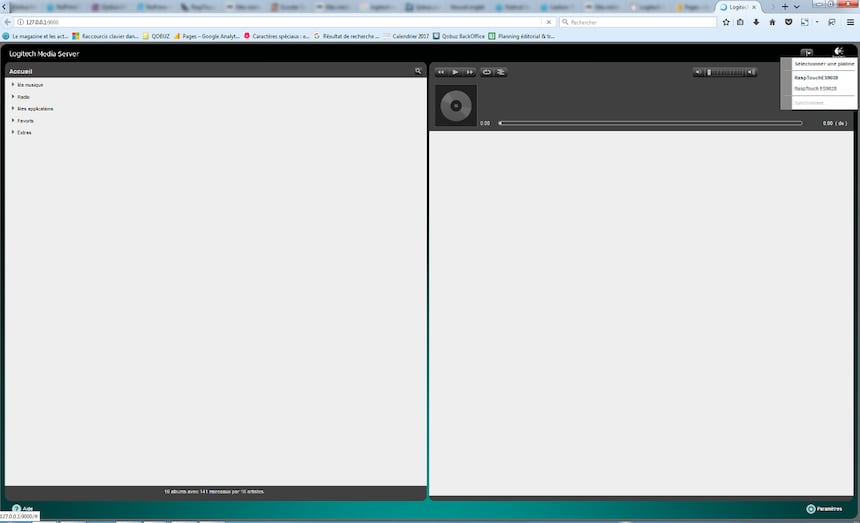Click the browser address bar

tap(280, 22)
